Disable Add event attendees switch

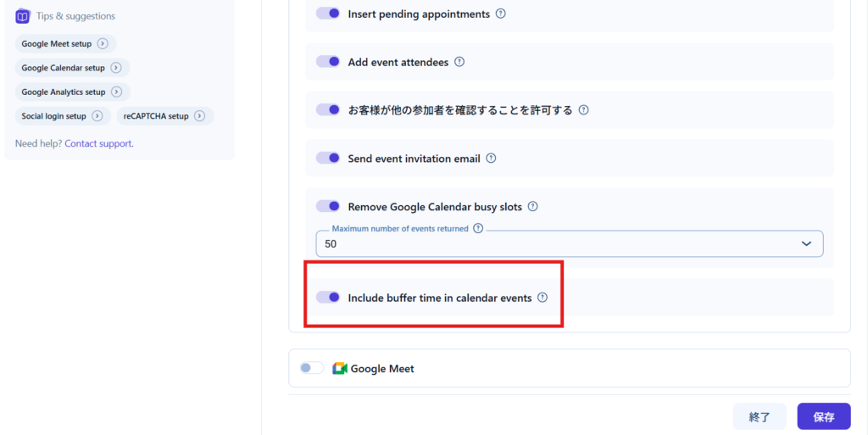click(328, 62)
